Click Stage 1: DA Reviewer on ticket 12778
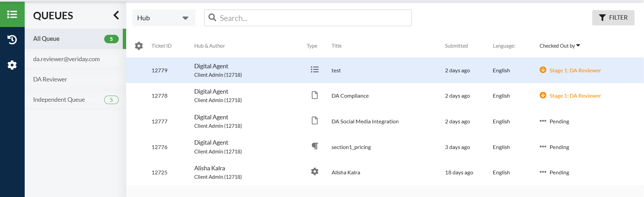 (x=575, y=96)
